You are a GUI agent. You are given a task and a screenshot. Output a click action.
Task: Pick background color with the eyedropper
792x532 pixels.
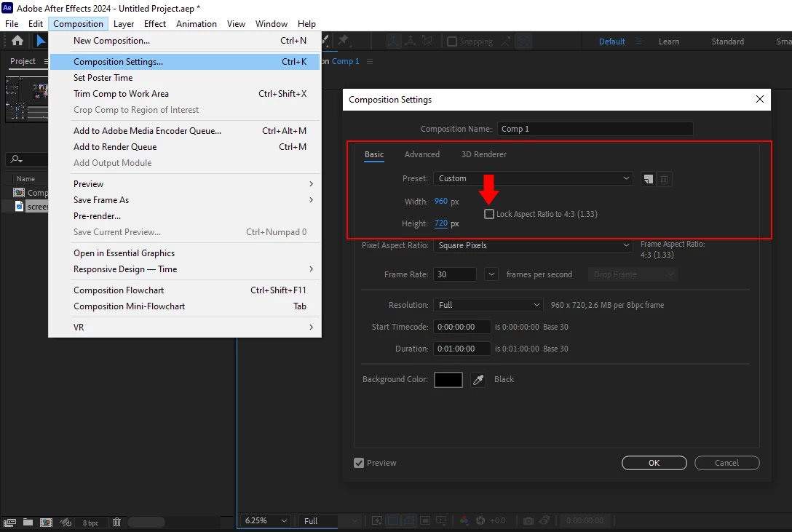tap(478, 380)
